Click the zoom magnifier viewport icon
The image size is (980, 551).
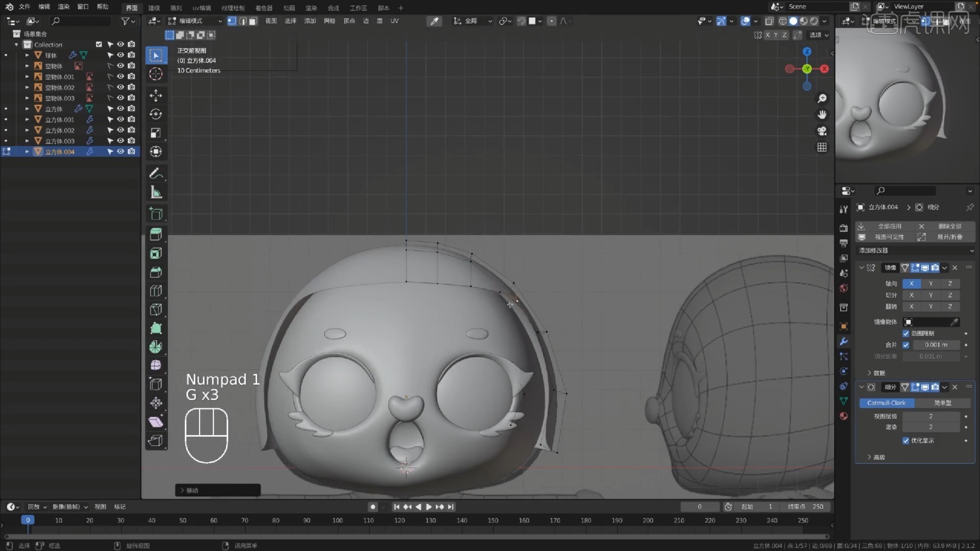pyautogui.click(x=822, y=98)
